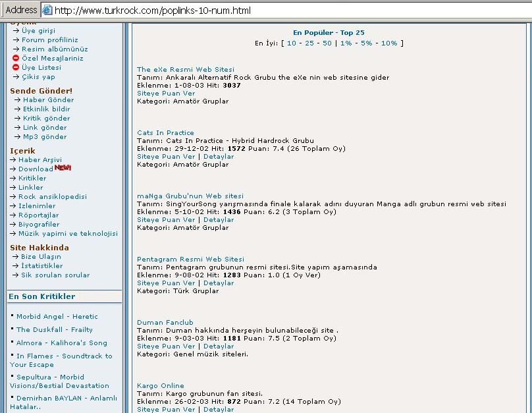532x413 pixels.
Task: Go to Haber Arşivi
Action: pos(40,159)
